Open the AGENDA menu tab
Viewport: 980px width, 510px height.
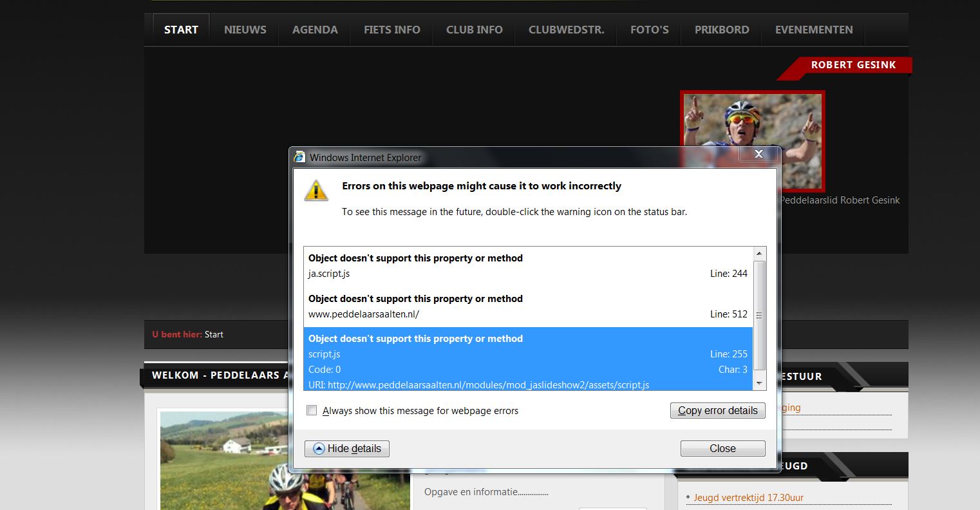click(x=315, y=30)
